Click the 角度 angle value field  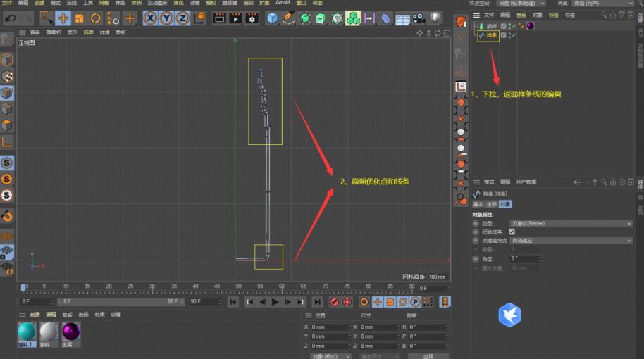[524, 259]
